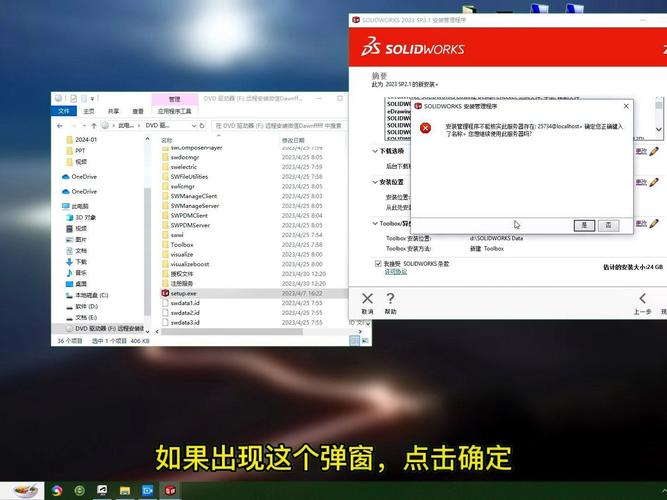Open File Explorer icon in the taskbar
667x500 pixels.
125,491
